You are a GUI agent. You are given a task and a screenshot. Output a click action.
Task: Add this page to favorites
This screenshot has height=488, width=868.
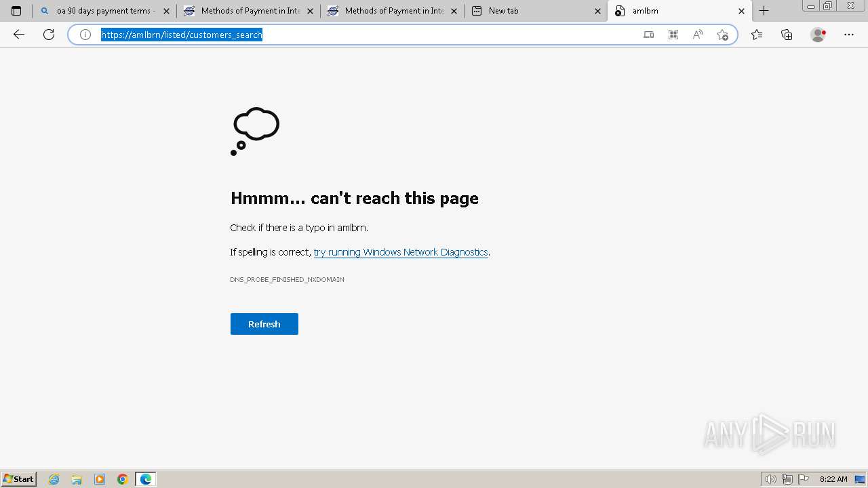pyautogui.click(x=722, y=35)
